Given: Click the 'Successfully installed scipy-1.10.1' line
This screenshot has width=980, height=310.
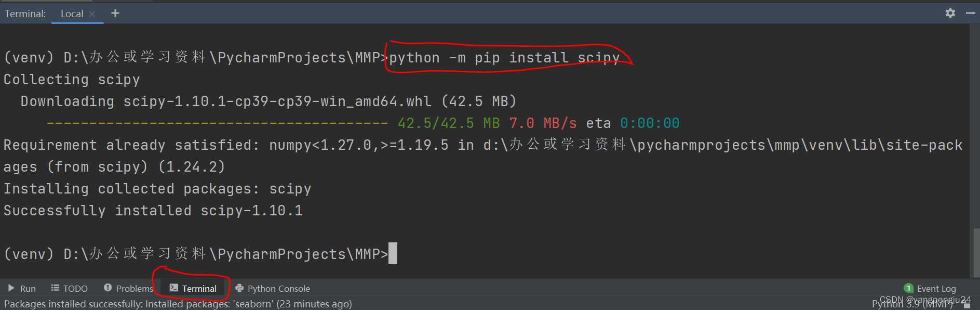Looking at the screenshot, I should point(153,211).
